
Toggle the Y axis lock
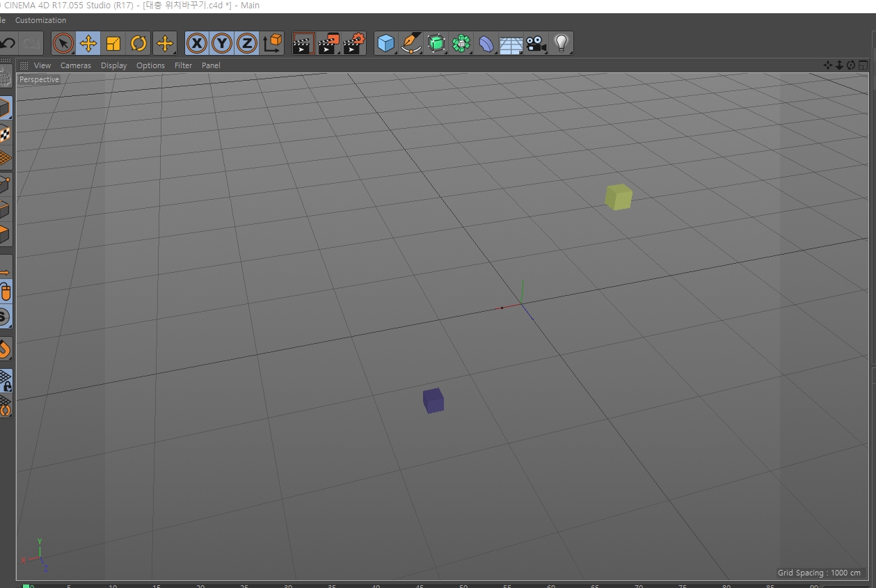click(x=222, y=44)
